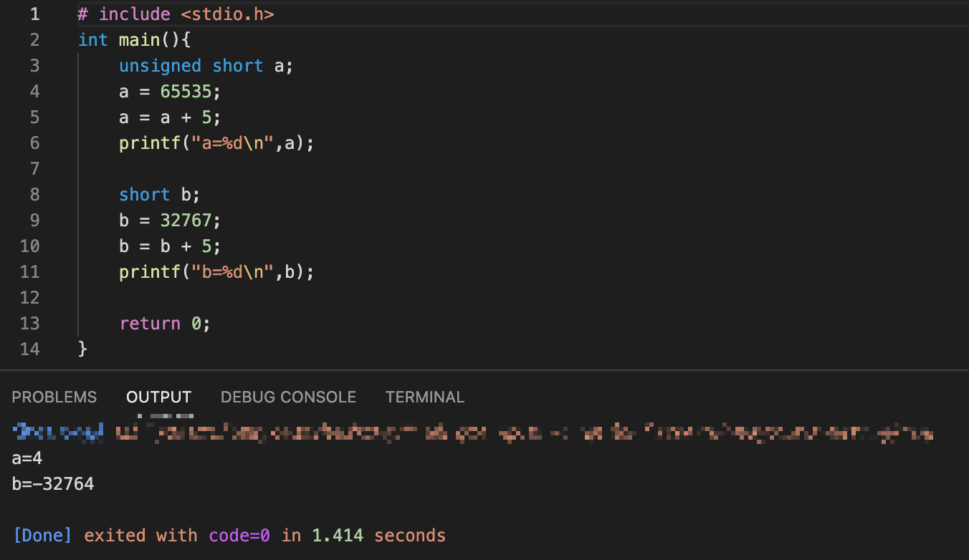Click the 'b = 32767;' assignment
Viewport: 969px width, 560px height.
coord(171,221)
